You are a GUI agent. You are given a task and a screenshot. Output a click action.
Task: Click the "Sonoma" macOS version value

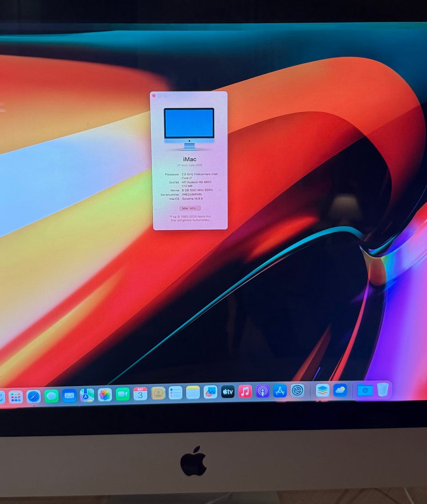coord(193,199)
